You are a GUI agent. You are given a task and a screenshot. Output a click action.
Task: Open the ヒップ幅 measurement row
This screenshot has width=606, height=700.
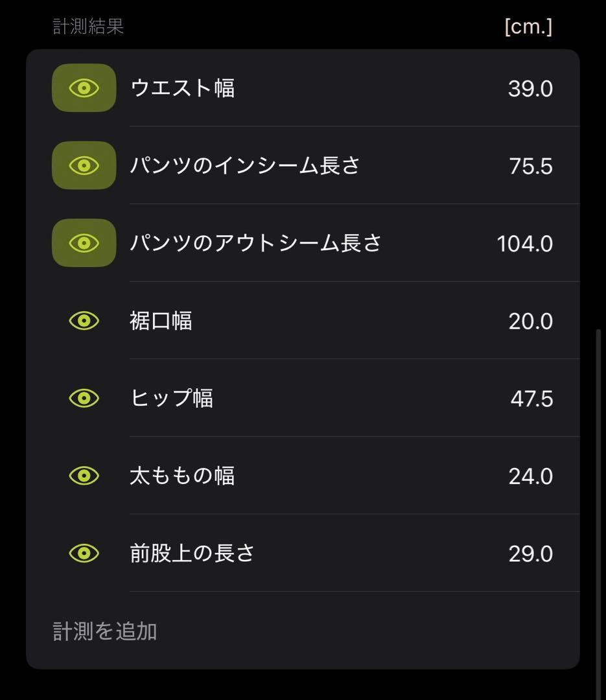coord(172,398)
